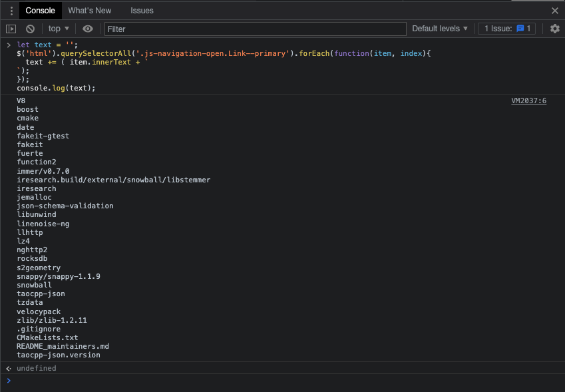The image size is (565, 392).
Task: Select the 'rocksdb' output line
Action: click(32, 258)
